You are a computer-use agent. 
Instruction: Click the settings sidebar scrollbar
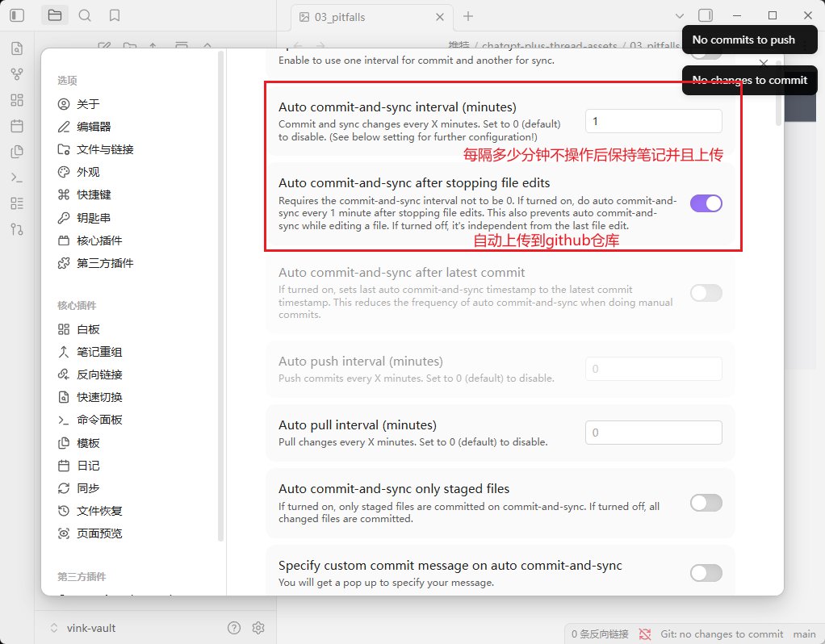pos(221,296)
